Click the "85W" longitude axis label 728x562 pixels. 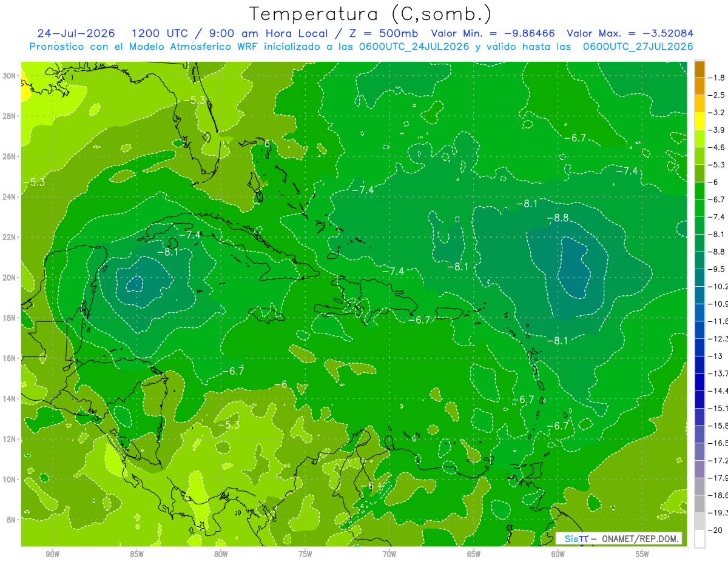136,554
